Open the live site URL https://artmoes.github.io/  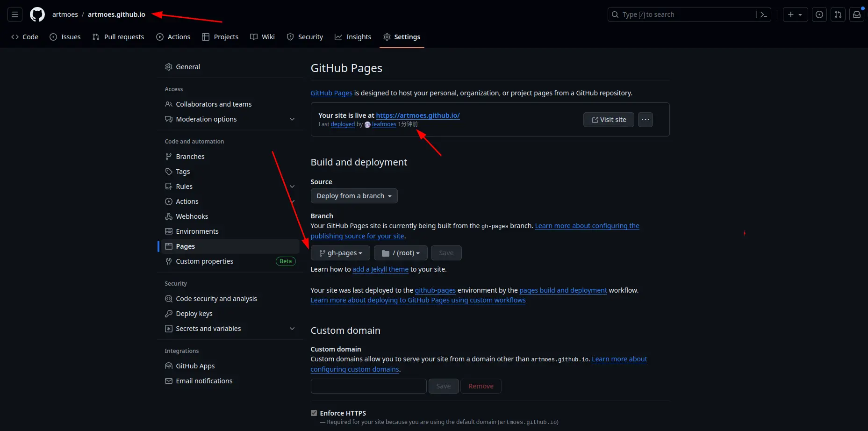tap(418, 115)
